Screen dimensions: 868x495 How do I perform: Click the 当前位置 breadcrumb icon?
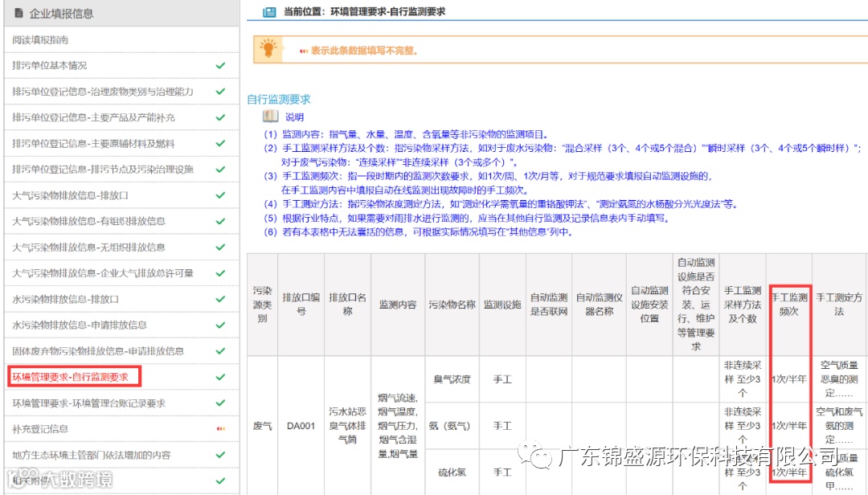pos(269,11)
